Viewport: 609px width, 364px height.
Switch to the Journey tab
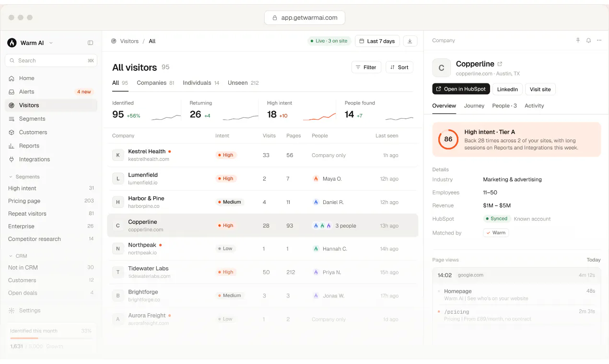click(x=474, y=106)
